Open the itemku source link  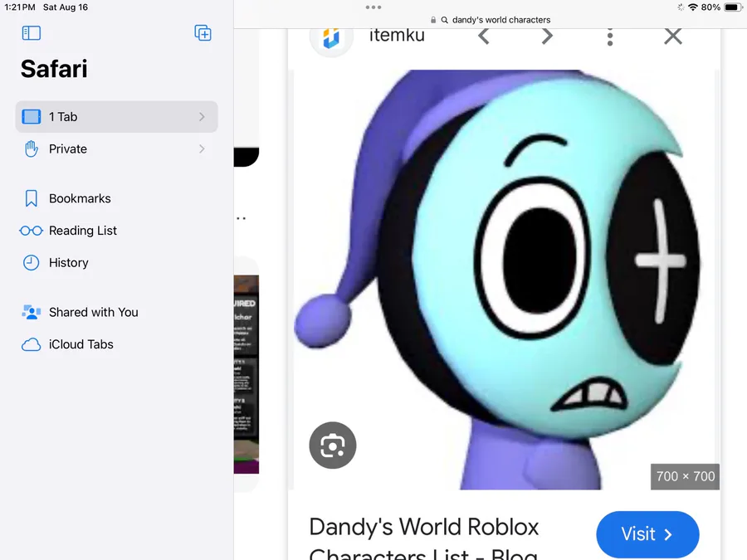tap(397, 35)
